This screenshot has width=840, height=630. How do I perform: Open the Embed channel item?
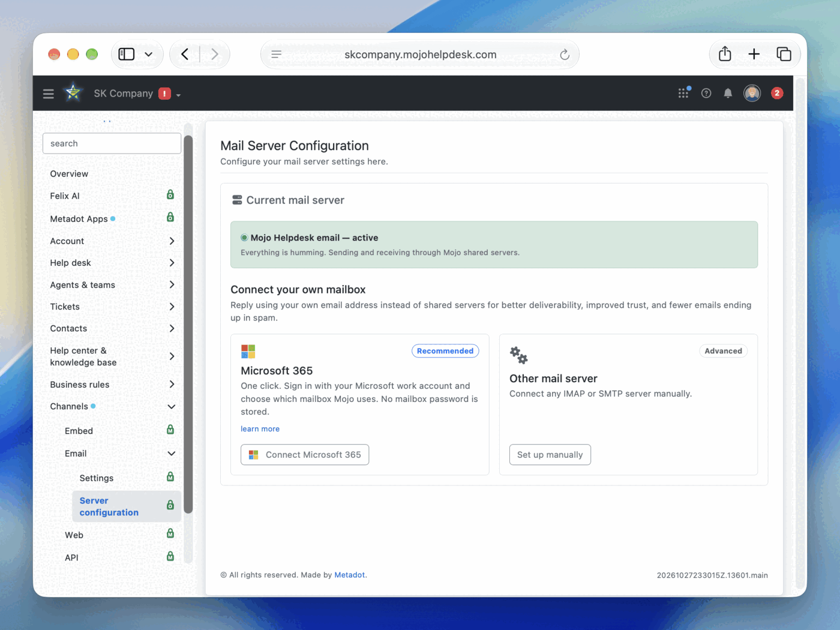79,431
